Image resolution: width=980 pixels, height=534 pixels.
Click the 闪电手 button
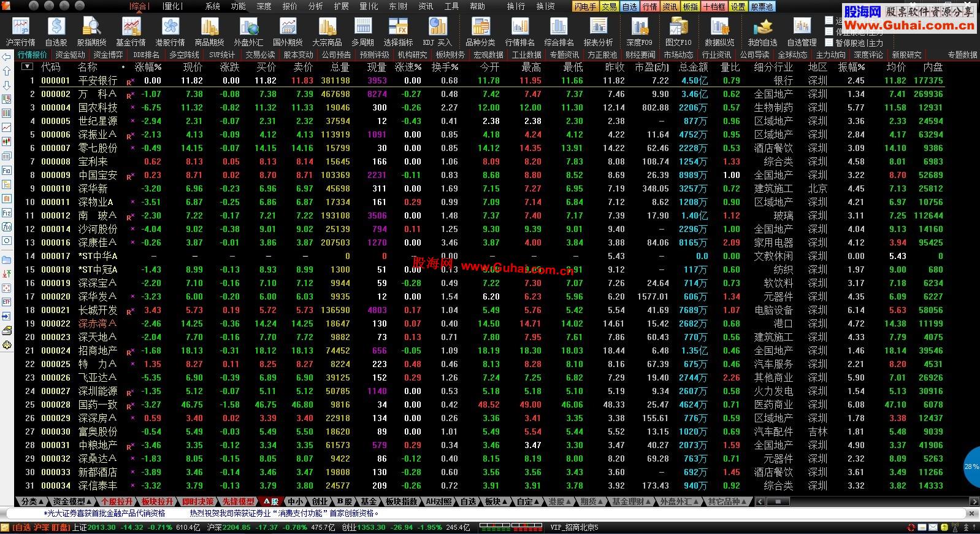(x=585, y=6)
